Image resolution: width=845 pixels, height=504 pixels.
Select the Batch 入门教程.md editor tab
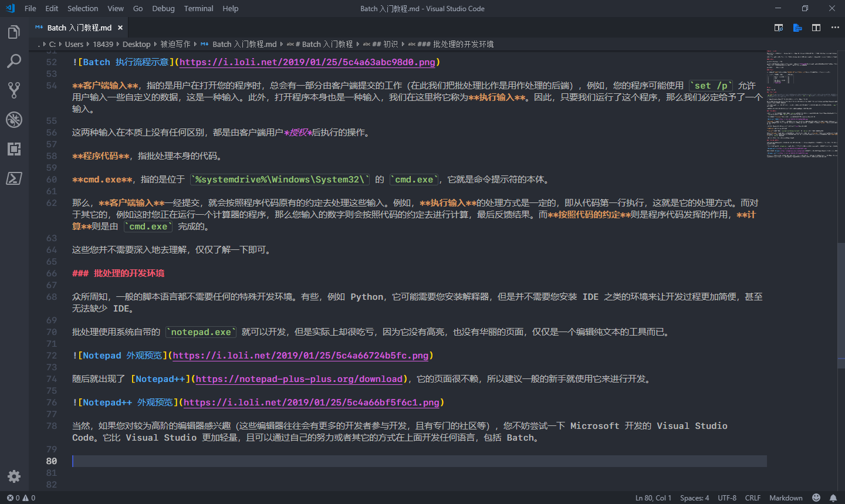[x=79, y=28]
